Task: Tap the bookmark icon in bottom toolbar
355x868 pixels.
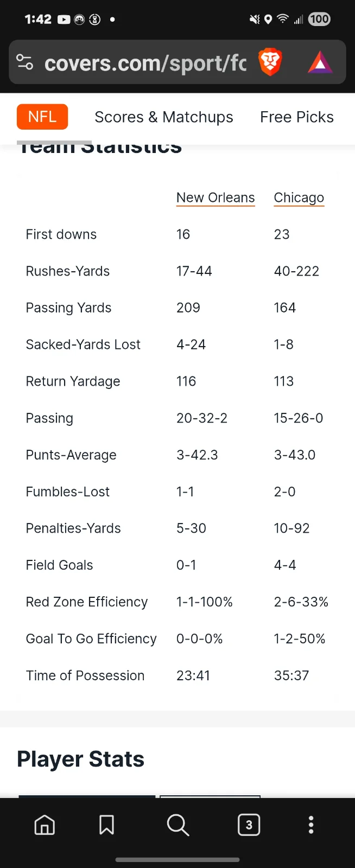Action: [106, 825]
